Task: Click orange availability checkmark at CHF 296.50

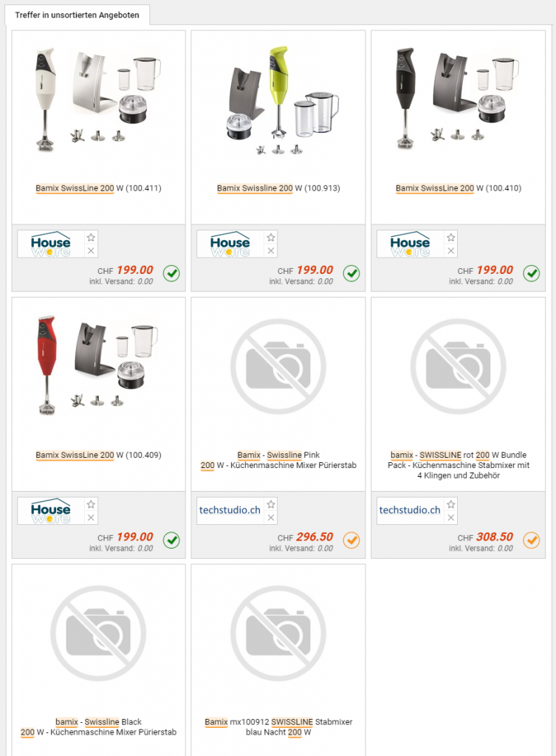Action: (351, 540)
